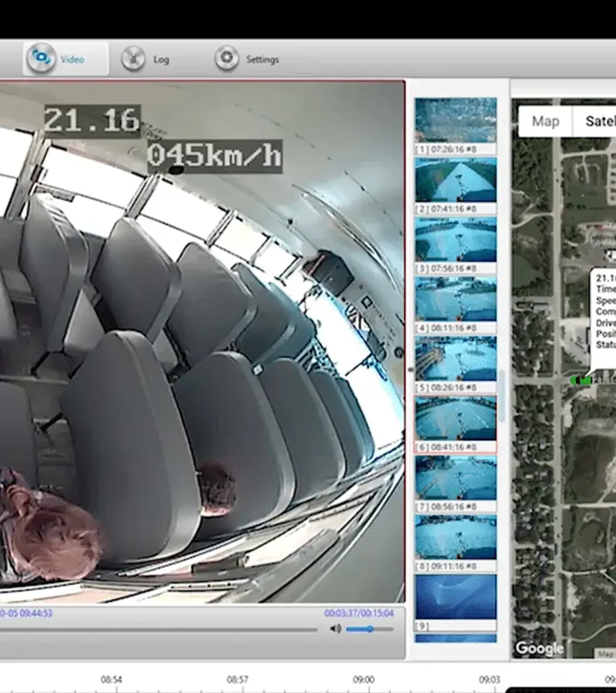Screen dimensions: 616x693
Task: Open clip thumbnail [4] 08:11:16
Action: [x=456, y=299]
